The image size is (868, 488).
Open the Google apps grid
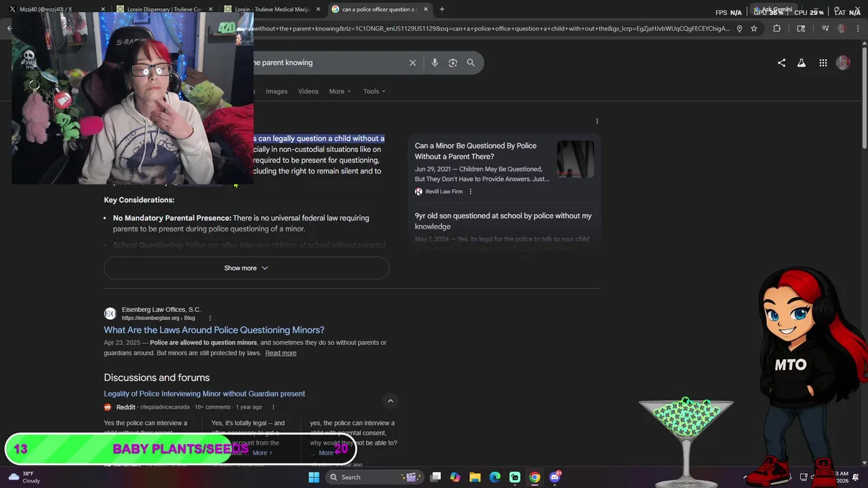coord(823,62)
